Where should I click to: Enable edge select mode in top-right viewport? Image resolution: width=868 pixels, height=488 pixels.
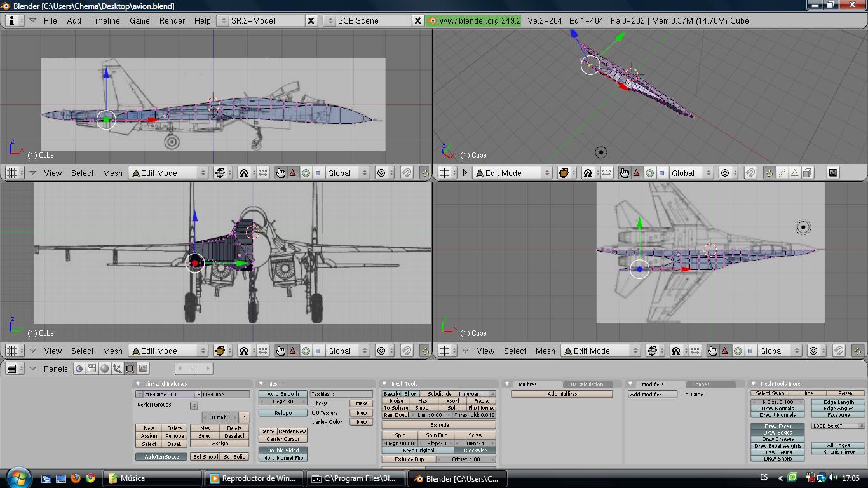tap(782, 173)
